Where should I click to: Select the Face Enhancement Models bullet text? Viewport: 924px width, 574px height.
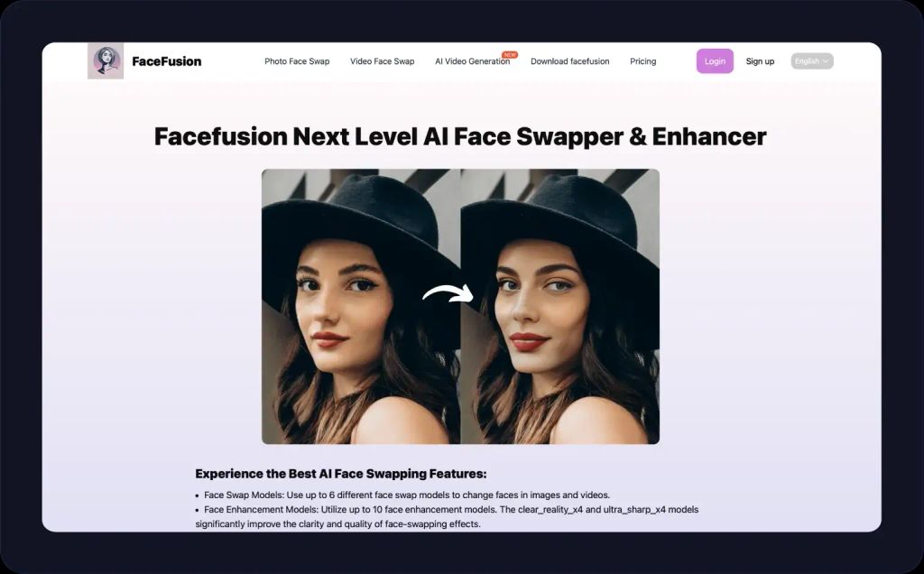click(447, 517)
